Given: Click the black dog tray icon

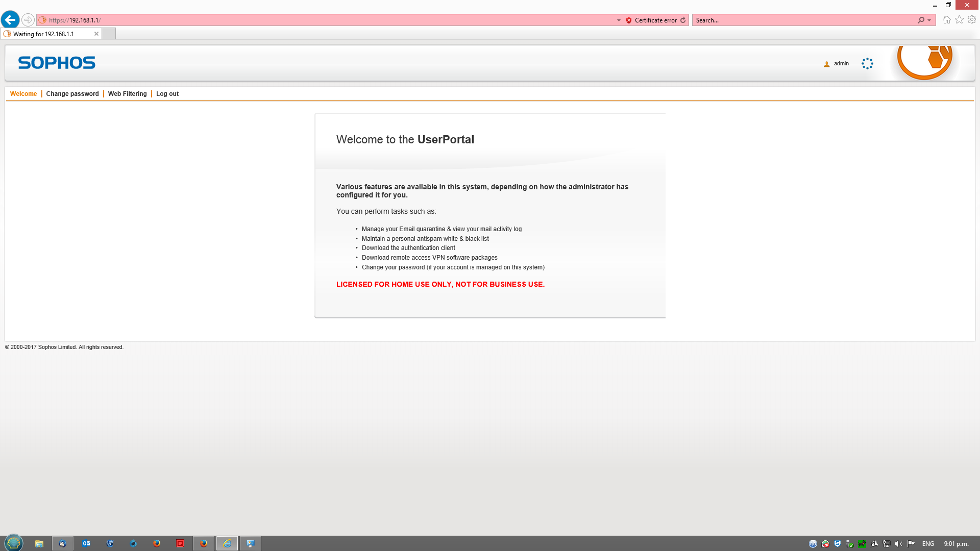Looking at the screenshot, I should [x=862, y=544].
